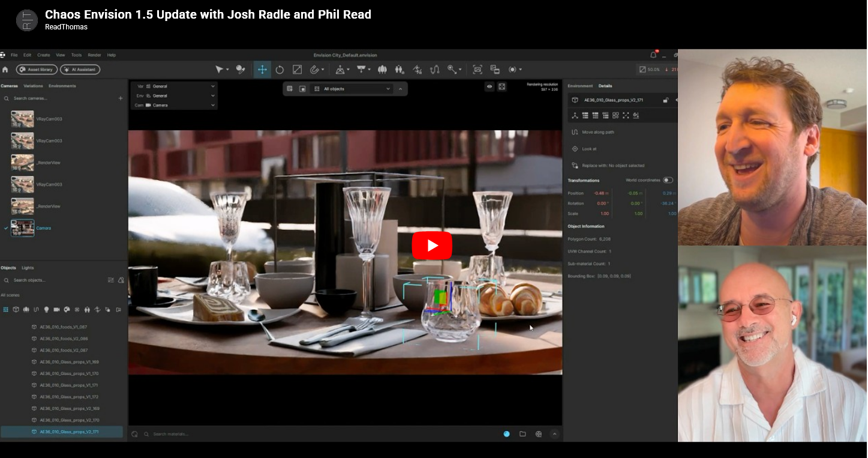Expand the Var General dropdown
868x458 pixels.
pyautogui.click(x=174, y=86)
